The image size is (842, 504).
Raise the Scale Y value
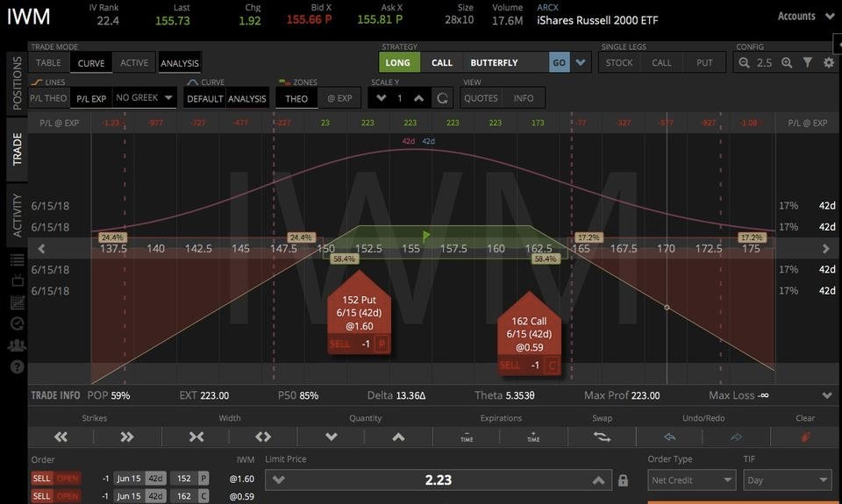[x=419, y=98]
